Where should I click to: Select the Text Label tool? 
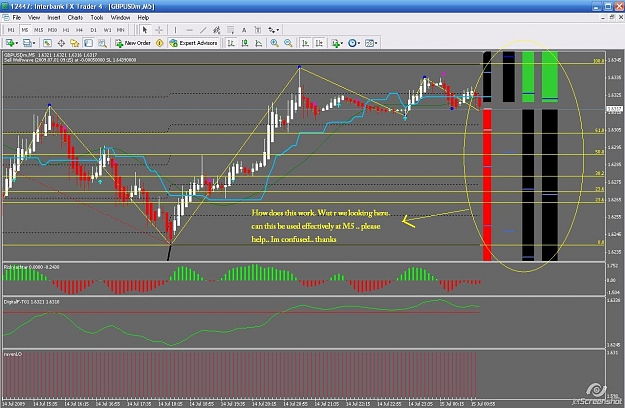click(x=257, y=30)
